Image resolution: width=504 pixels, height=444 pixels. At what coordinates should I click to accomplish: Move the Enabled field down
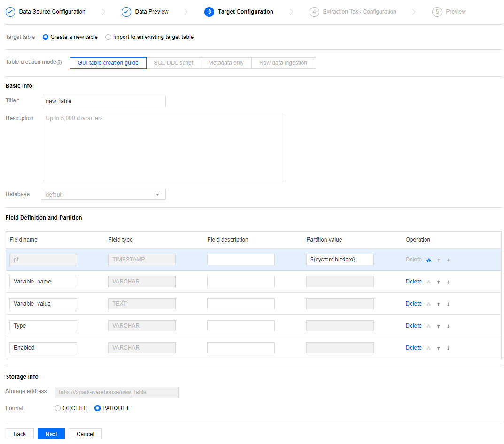coord(448,348)
